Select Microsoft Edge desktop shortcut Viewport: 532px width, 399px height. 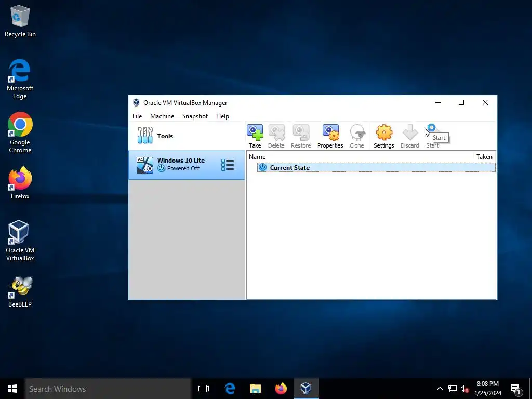[x=20, y=79]
